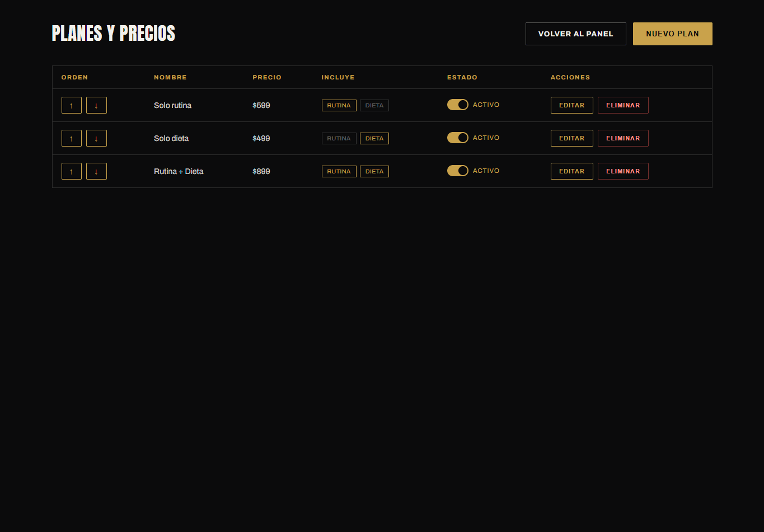The height and width of the screenshot is (532, 764).
Task: Click Dieta tag in Solo dieta row
Action: 374,138
